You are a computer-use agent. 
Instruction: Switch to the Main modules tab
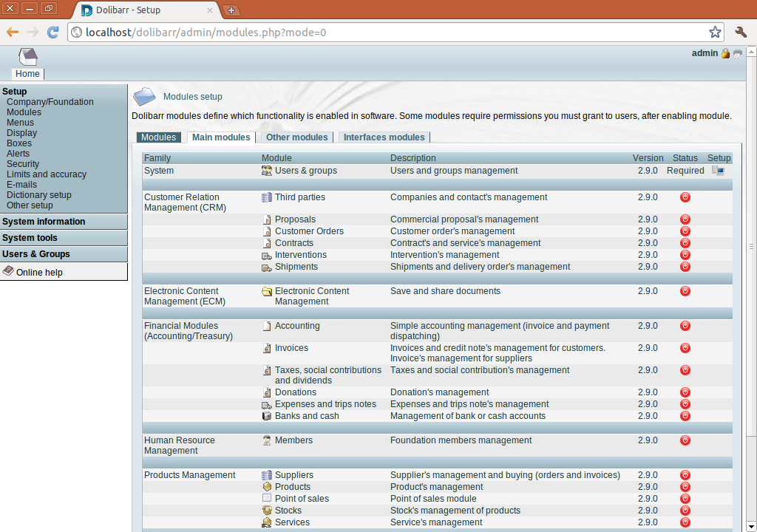pos(221,137)
